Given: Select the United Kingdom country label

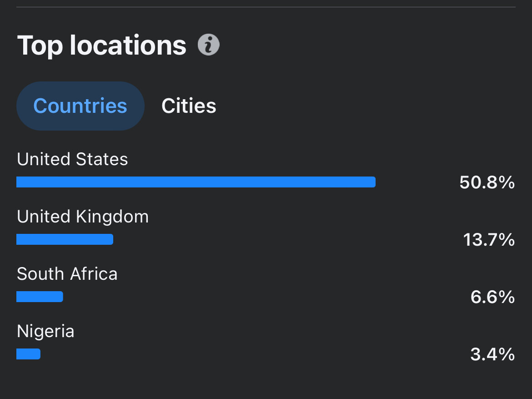Looking at the screenshot, I should 83,217.
